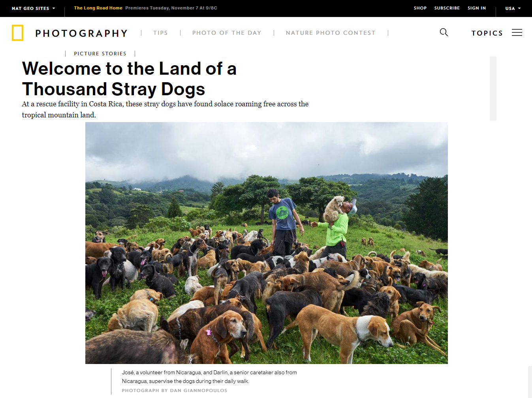Click the gray sidebar placeholder on right
Screen dimensions: 532x398
493,89
